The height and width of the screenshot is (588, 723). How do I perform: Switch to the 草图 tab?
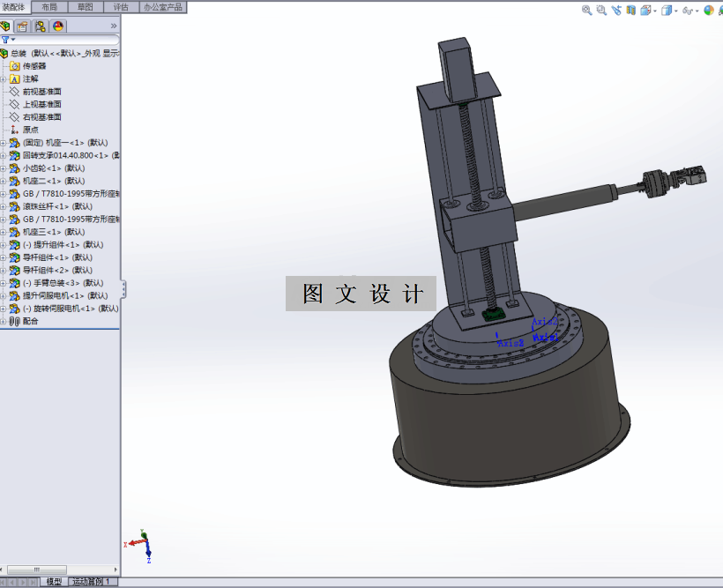[86, 7]
